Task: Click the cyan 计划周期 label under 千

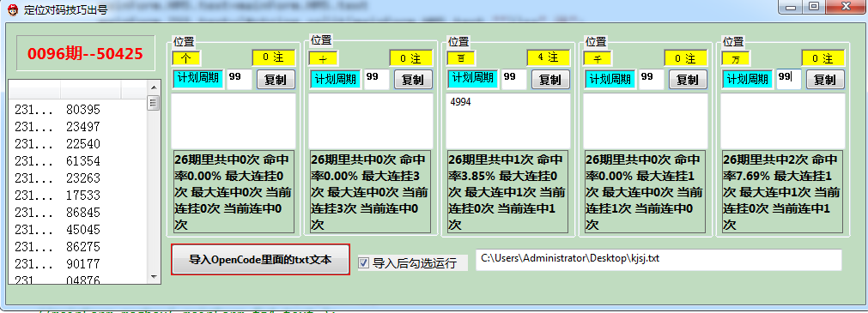Action: click(x=610, y=79)
